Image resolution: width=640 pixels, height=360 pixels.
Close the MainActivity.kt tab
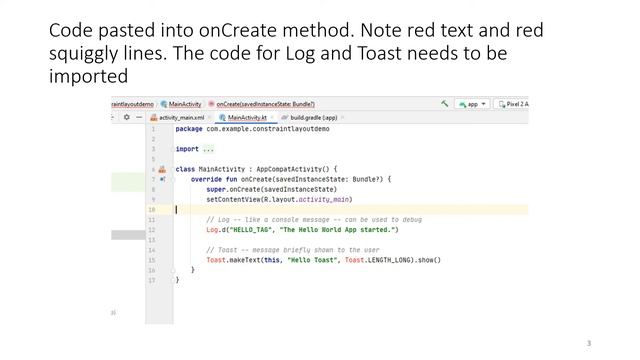(272, 118)
